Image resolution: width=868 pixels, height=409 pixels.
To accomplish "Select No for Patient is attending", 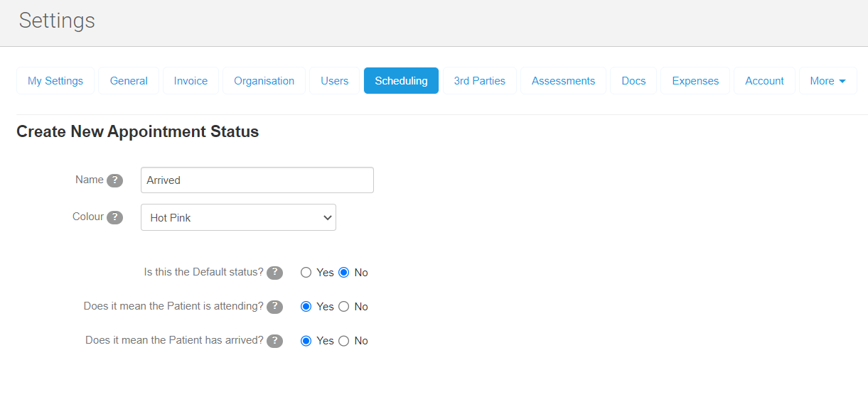I will [x=344, y=307].
